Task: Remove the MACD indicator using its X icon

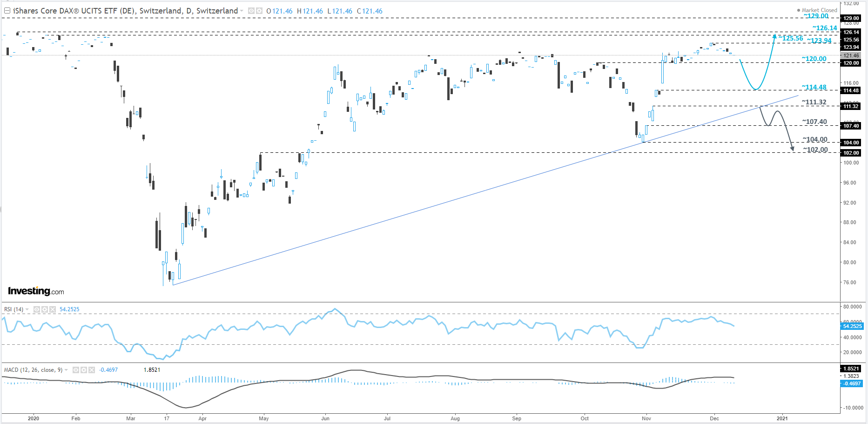Action: pos(91,369)
